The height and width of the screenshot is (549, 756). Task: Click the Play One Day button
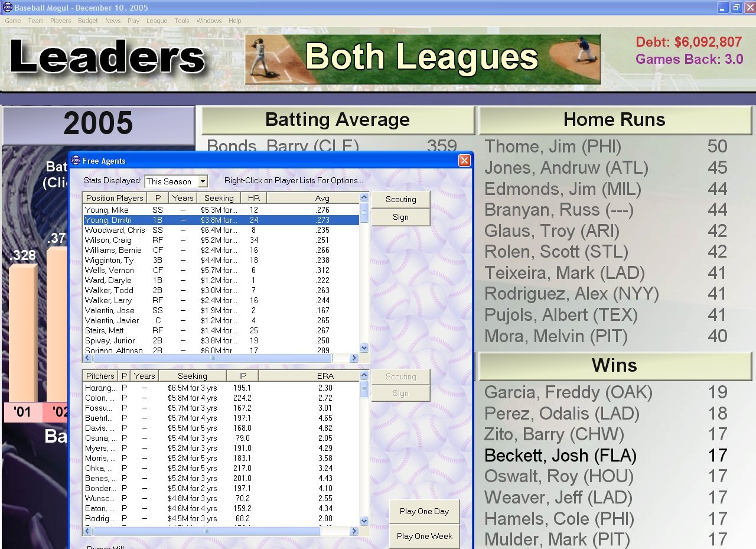(424, 511)
